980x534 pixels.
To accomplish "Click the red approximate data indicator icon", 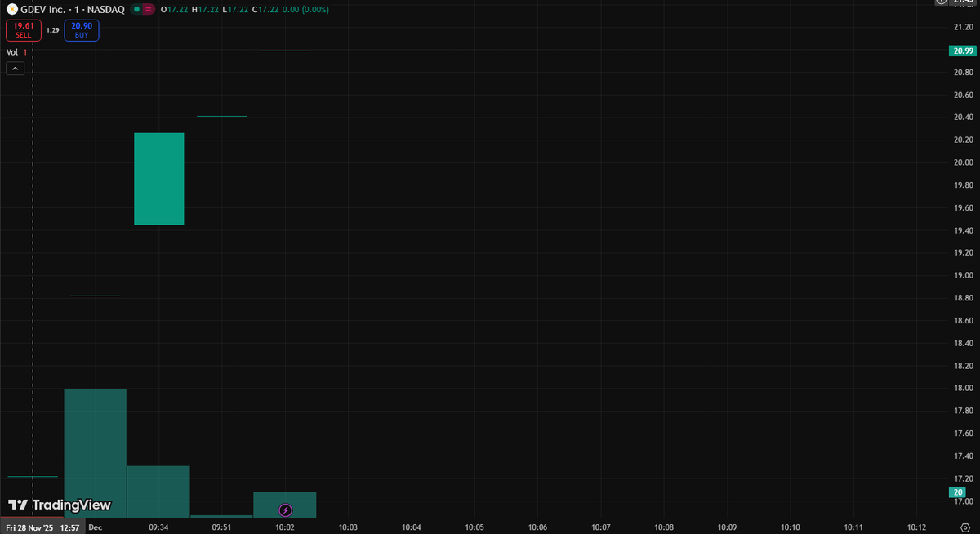I will click(x=149, y=9).
